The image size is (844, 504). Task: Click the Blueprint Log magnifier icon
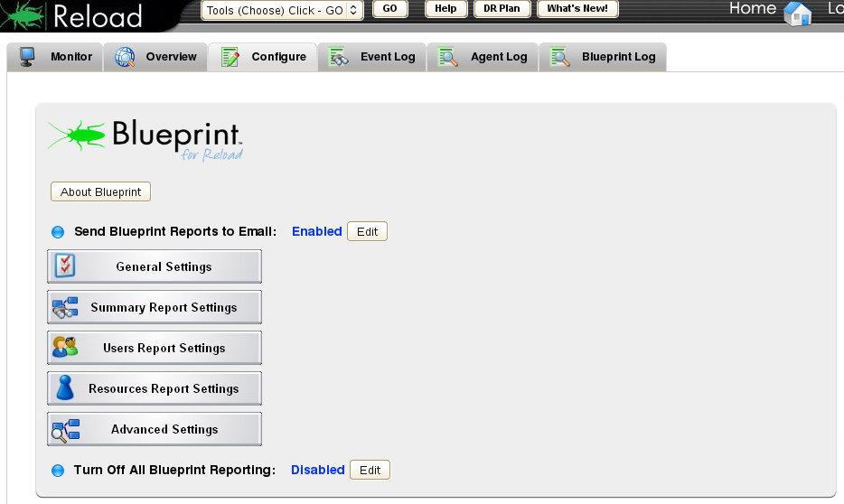(559, 57)
